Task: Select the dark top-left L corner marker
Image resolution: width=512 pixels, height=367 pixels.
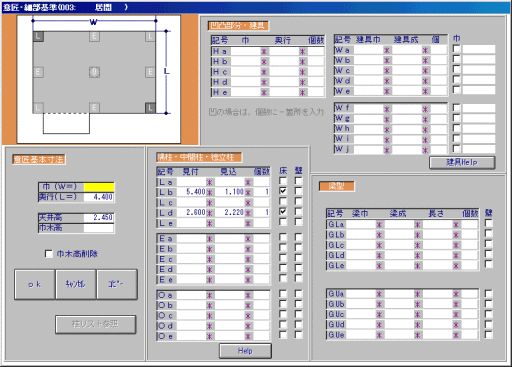Action: (x=38, y=36)
